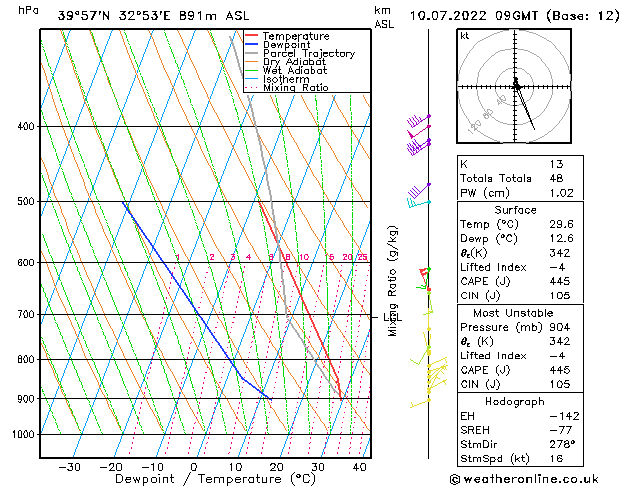Click the "Most Unstable" section header
This screenshot has width=629, height=486.
click(513, 313)
